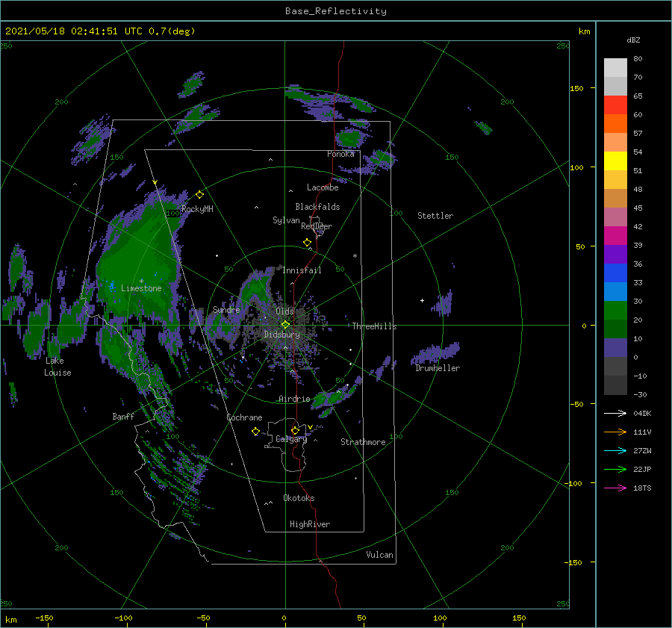Click the Calgary city label

pyautogui.click(x=291, y=439)
